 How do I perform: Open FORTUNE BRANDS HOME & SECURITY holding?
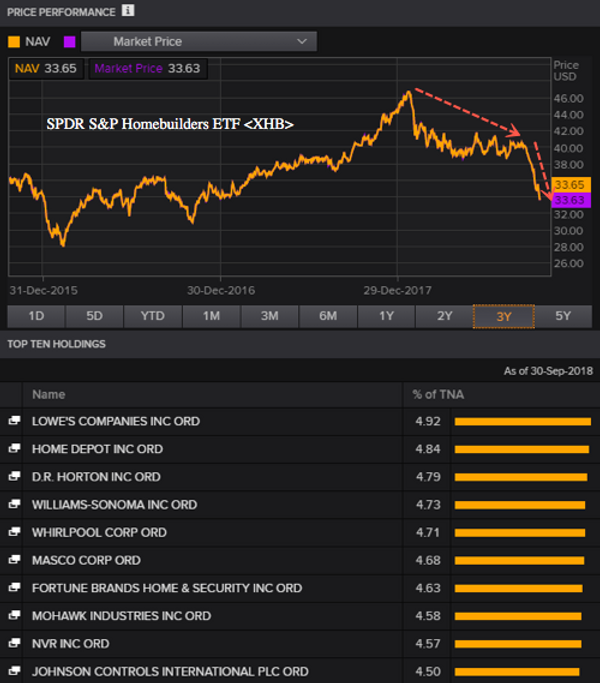tap(167, 588)
